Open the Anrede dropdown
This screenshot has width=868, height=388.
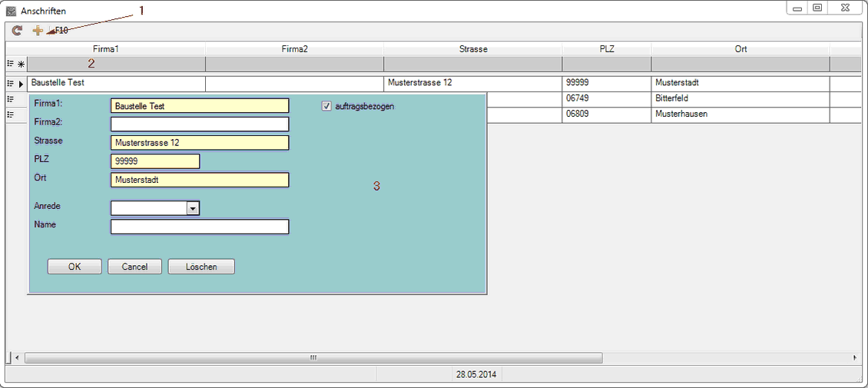[193, 208]
